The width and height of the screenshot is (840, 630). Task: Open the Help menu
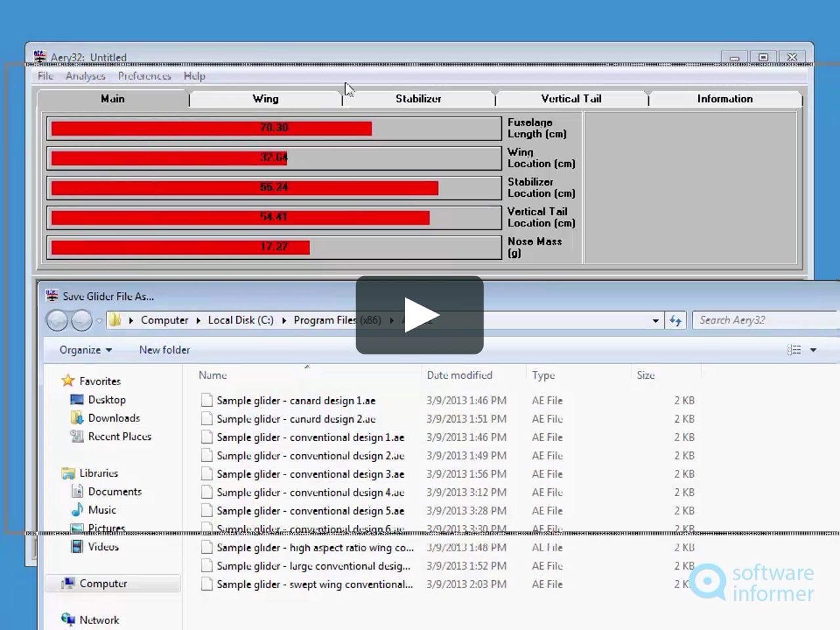coord(194,76)
